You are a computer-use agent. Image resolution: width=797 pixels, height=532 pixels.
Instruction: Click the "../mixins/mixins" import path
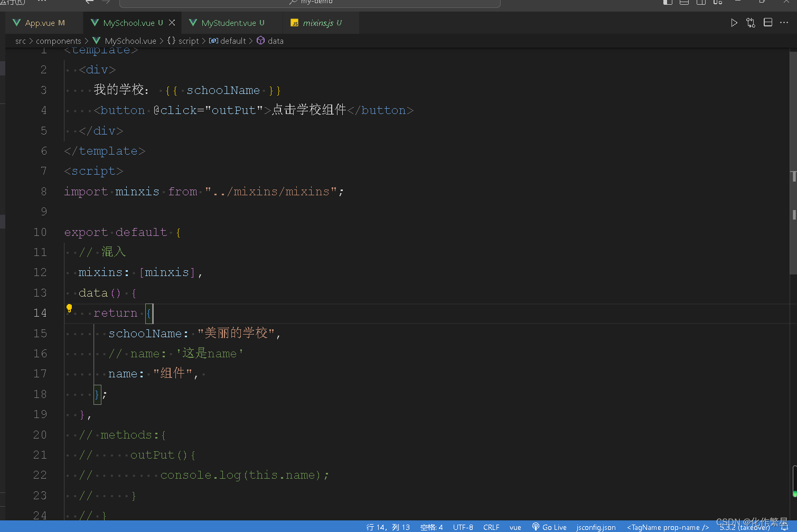tap(271, 192)
